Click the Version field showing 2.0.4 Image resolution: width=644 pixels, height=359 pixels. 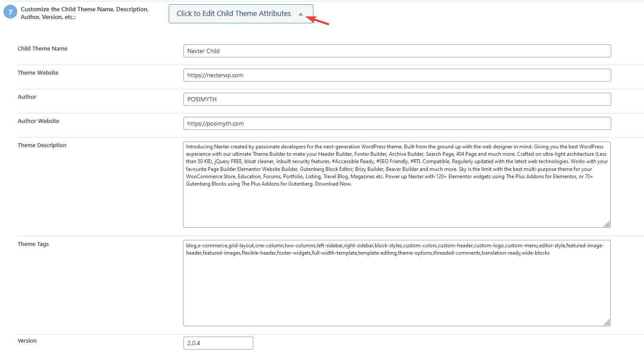tap(218, 343)
